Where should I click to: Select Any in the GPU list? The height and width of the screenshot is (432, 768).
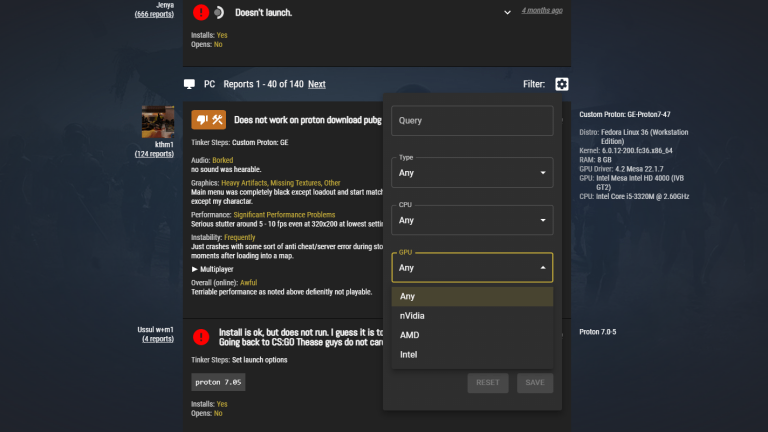[472, 296]
